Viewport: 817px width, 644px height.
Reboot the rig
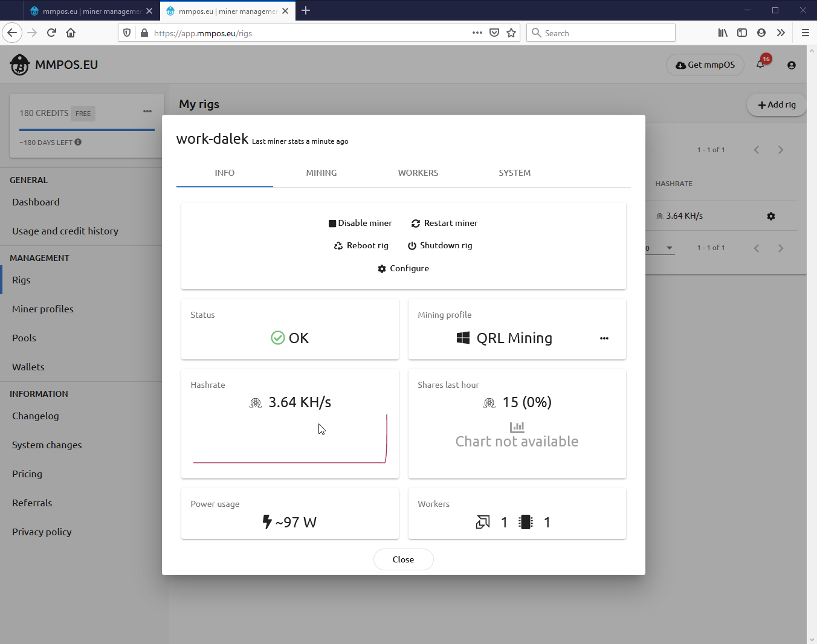click(361, 245)
